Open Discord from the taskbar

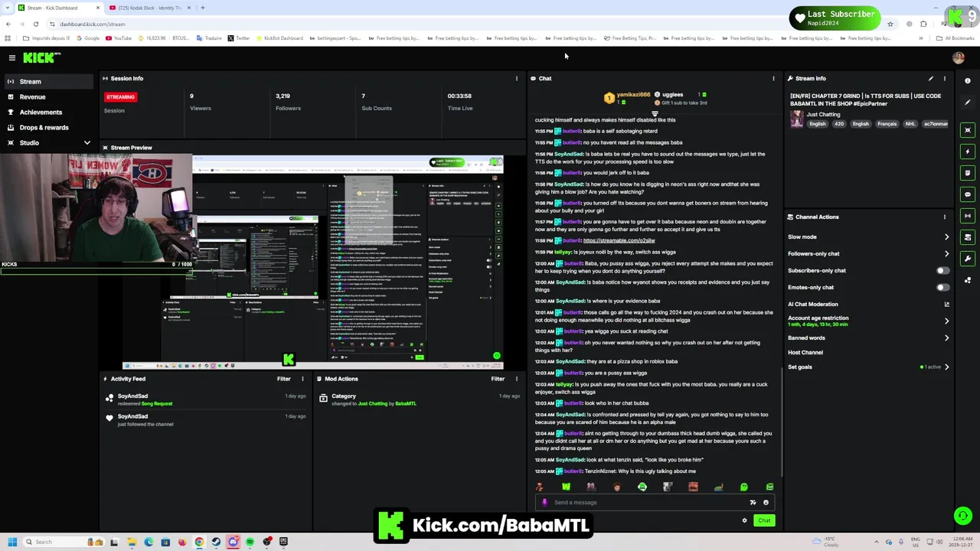233,542
